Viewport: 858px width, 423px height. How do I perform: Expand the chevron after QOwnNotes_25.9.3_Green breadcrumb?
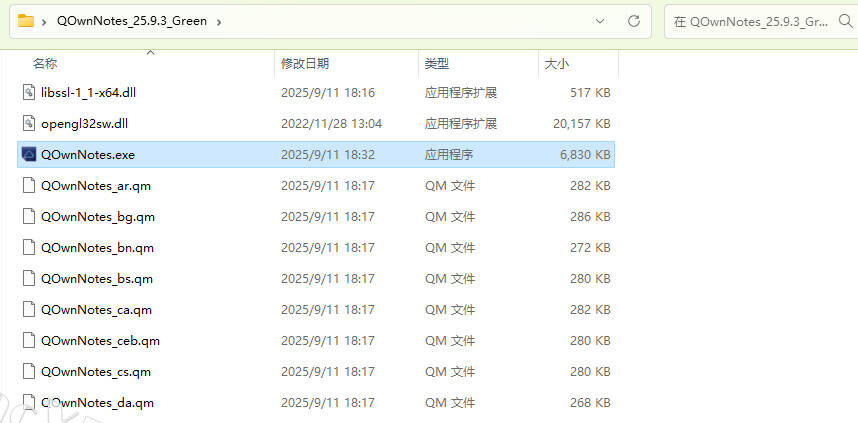click(219, 22)
